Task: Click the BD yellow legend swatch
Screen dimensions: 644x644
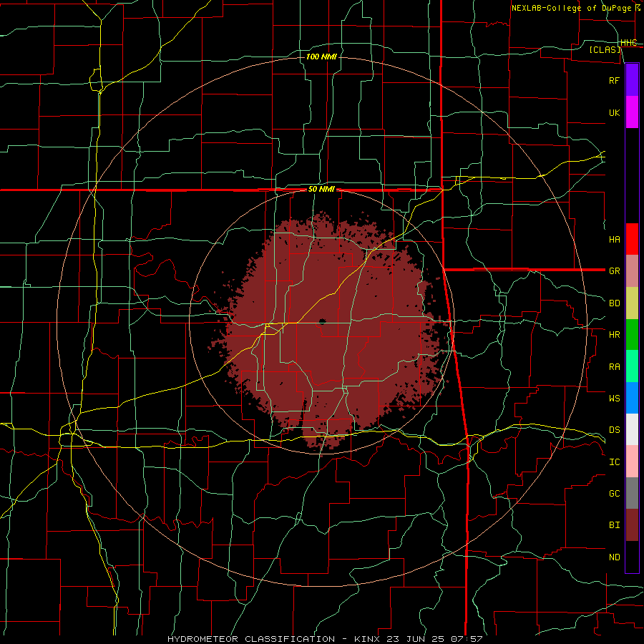Action: click(632, 303)
